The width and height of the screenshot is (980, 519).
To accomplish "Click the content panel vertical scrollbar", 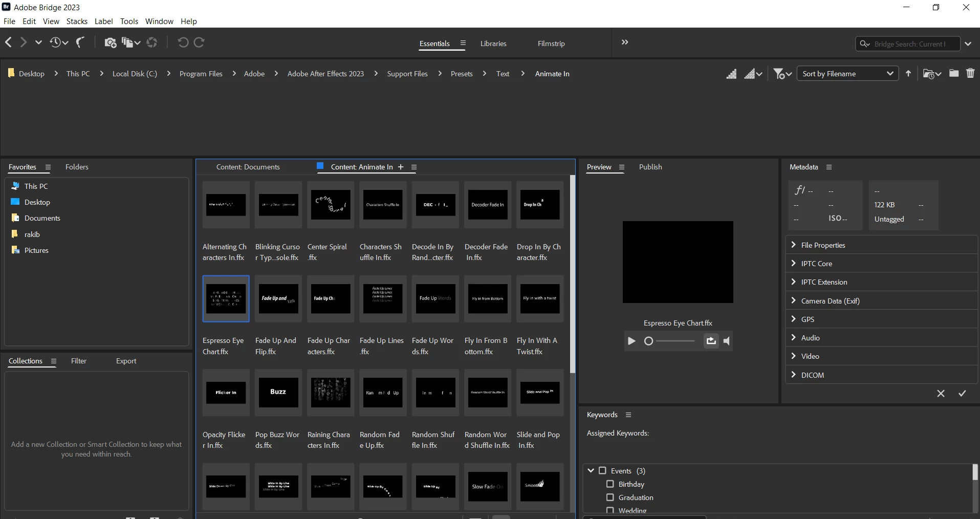I will point(573,274).
